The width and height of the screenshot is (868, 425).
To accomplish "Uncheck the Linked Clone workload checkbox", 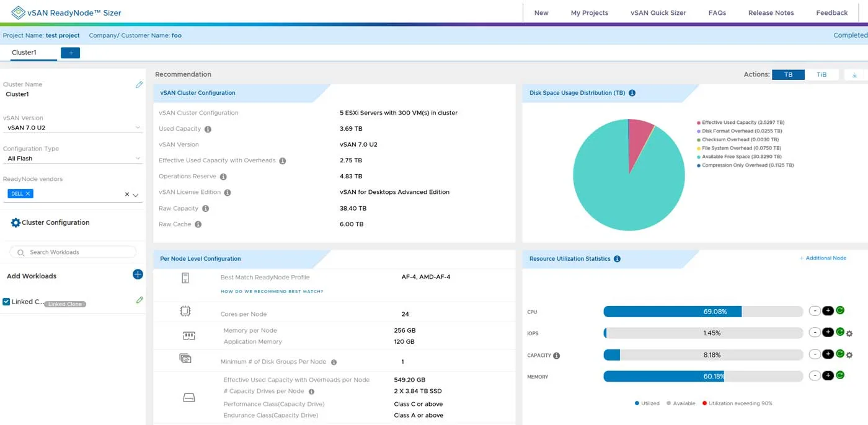I will tap(6, 302).
